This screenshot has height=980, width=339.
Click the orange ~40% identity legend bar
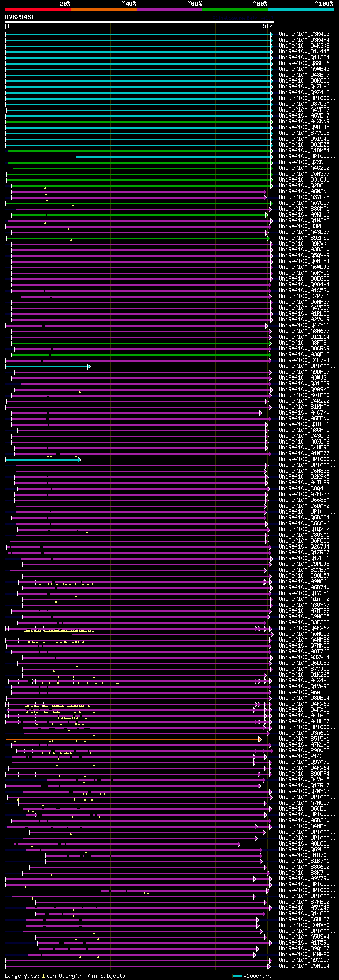103,10
